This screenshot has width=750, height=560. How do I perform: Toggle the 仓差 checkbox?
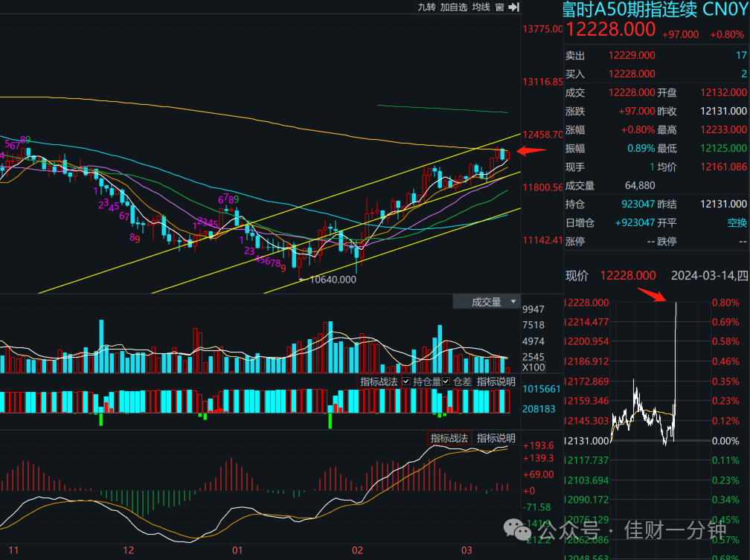click(446, 382)
